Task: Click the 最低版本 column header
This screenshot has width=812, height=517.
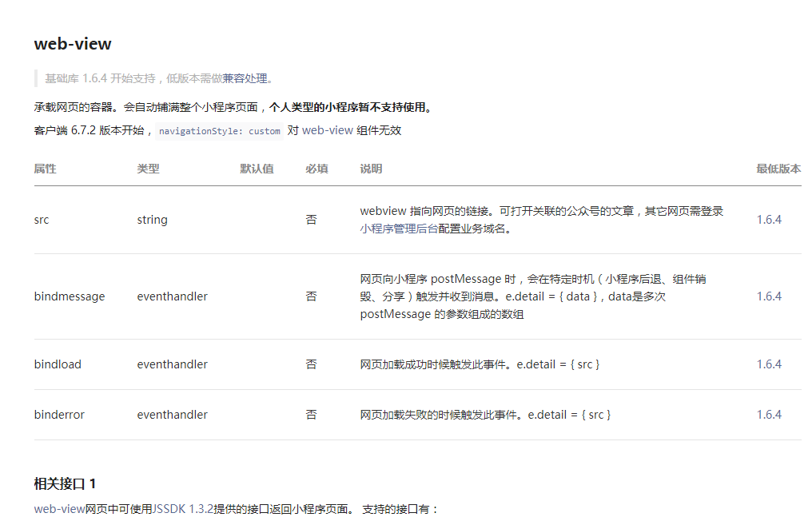Action: [778, 169]
